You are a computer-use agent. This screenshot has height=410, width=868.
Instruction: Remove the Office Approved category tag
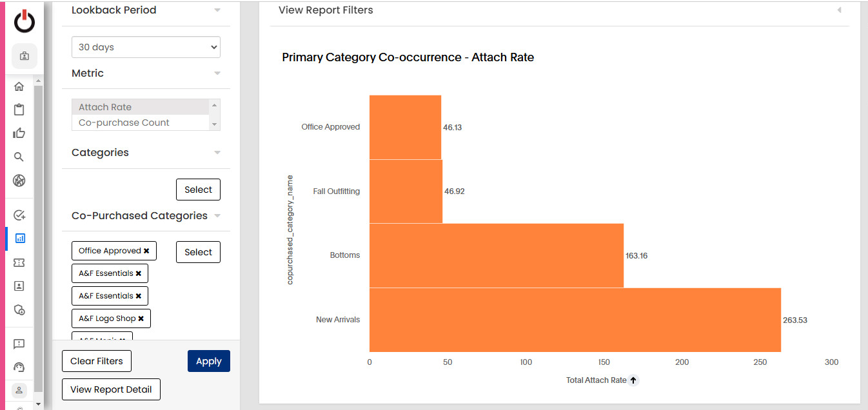[x=146, y=251]
